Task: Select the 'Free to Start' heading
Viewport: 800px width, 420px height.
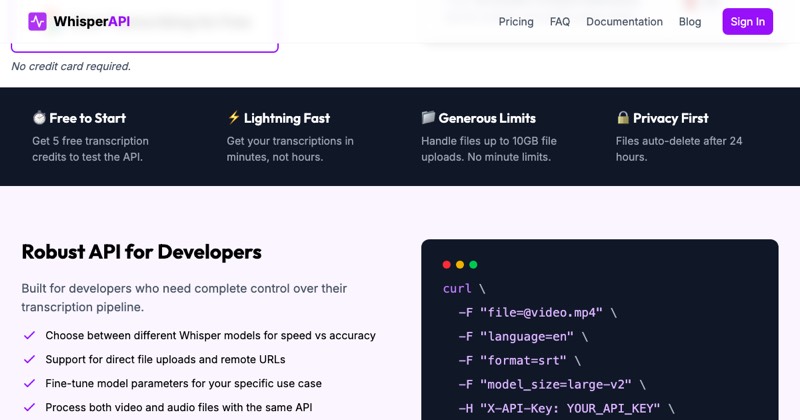Action: (87, 118)
